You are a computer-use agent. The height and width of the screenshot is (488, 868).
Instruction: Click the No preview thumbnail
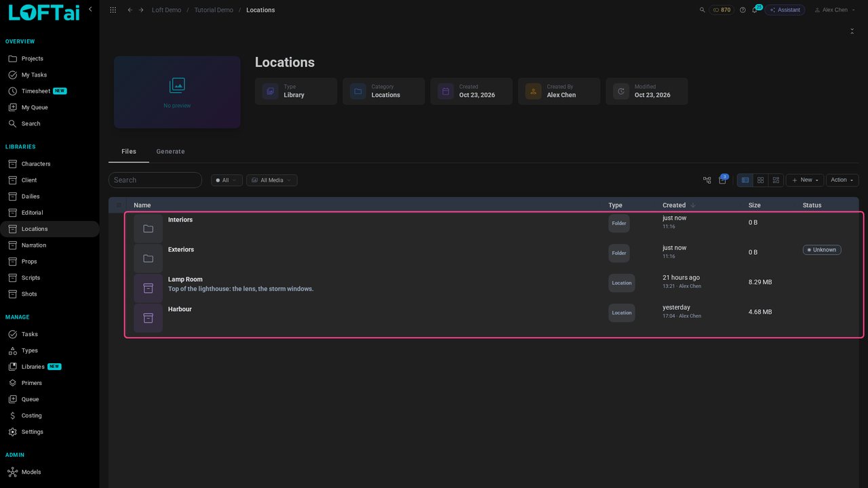point(177,92)
